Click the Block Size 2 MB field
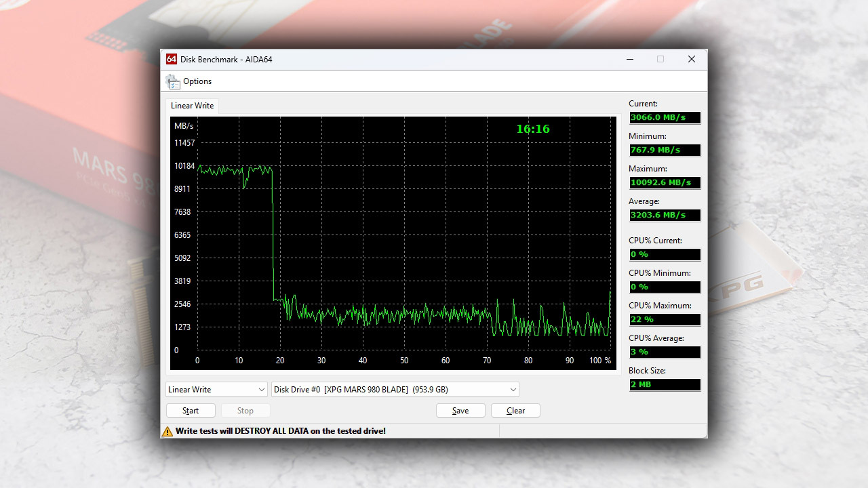This screenshot has height=488, width=868. click(x=665, y=384)
